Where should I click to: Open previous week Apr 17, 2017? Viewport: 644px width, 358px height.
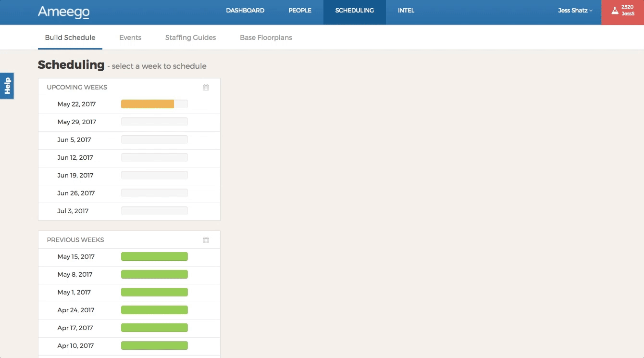click(129, 328)
